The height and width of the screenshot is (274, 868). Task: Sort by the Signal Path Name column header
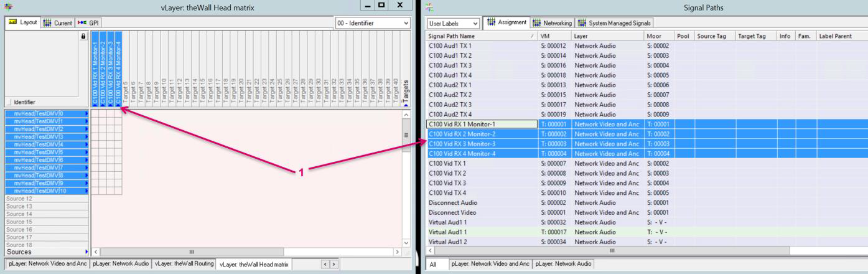click(x=479, y=36)
